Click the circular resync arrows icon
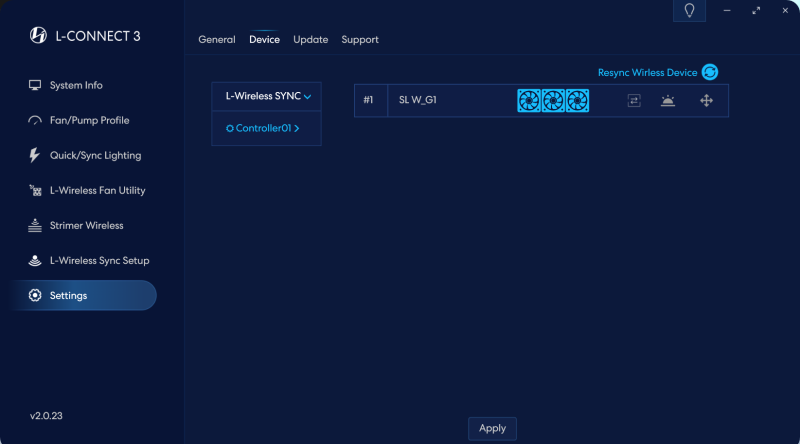The width and height of the screenshot is (800, 444). [x=710, y=72]
